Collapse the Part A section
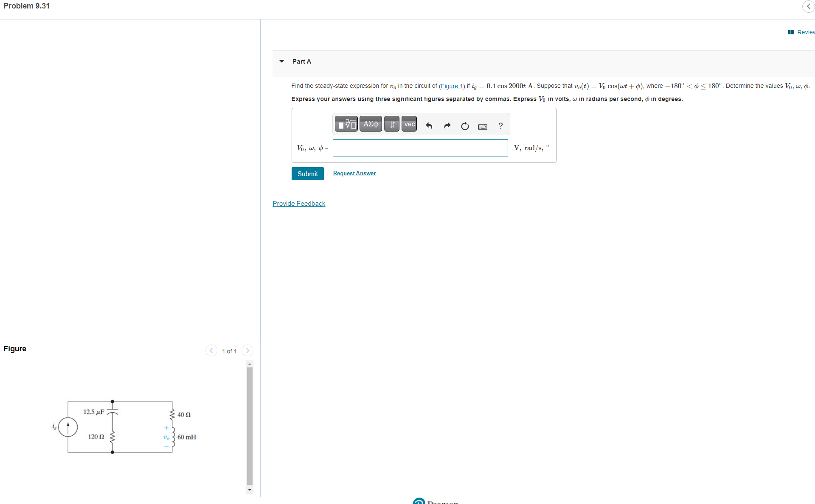 click(281, 61)
